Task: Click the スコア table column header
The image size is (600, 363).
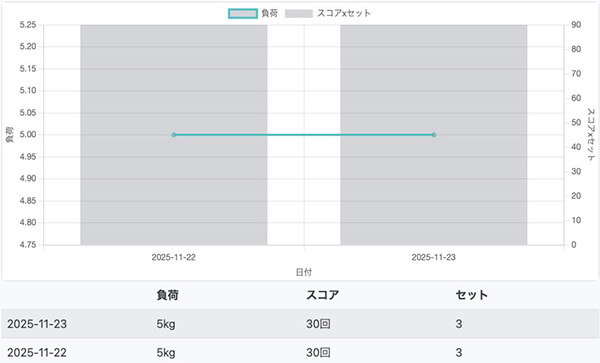Action: click(x=323, y=295)
